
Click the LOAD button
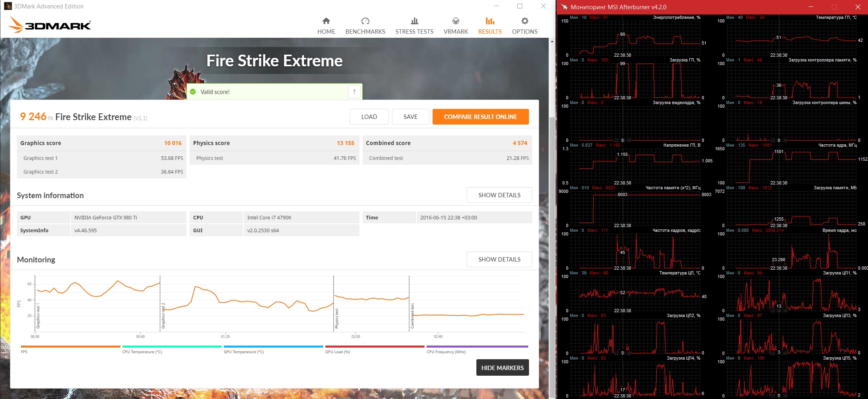(369, 117)
